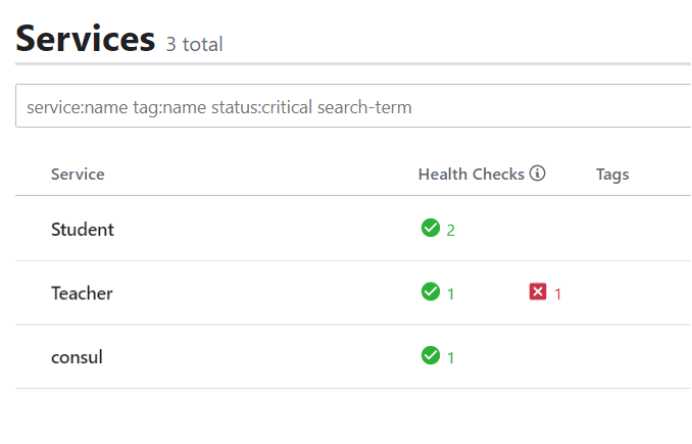Click the Teacher passing green checkmark icon

point(430,292)
